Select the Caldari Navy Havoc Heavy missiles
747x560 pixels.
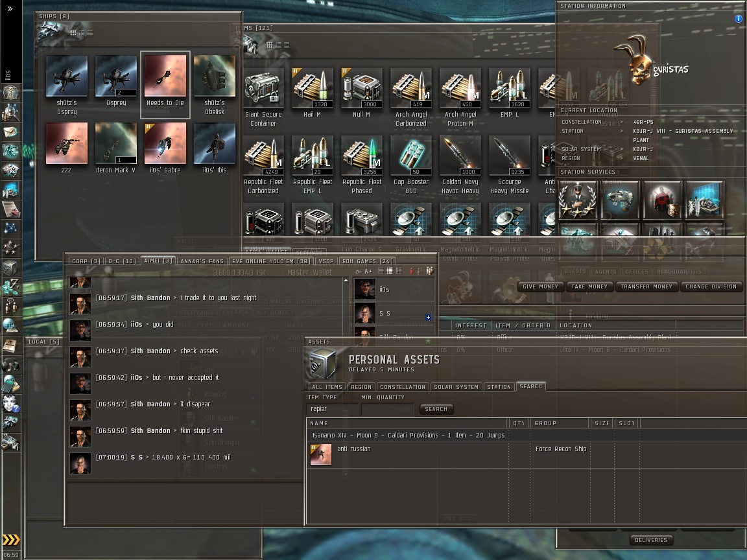(460, 166)
